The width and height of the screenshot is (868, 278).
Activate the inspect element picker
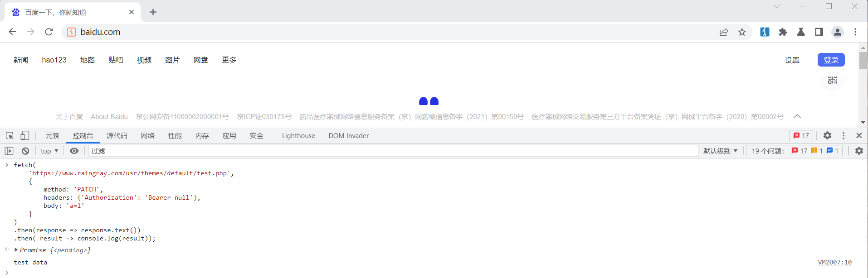coord(10,135)
